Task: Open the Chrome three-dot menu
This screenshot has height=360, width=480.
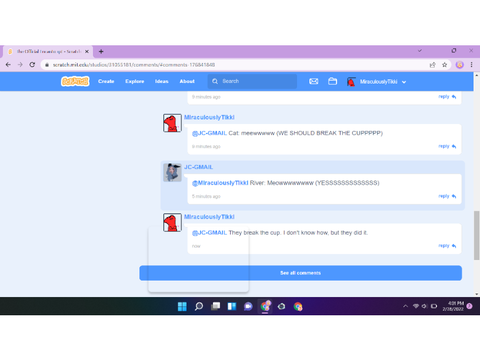Action: point(471,65)
